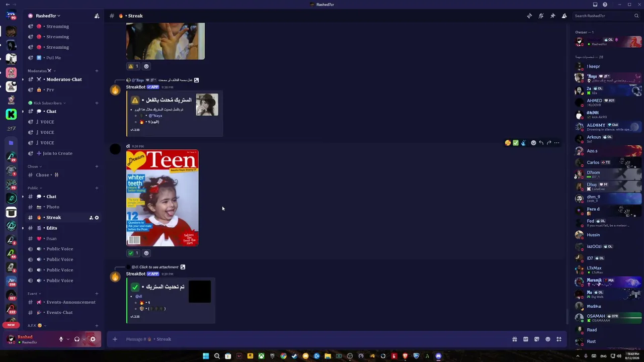This screenshot has width=644, height=362.
Task: Click the 'Click to see attachment' reply link
Action: [x=159, y=267]
